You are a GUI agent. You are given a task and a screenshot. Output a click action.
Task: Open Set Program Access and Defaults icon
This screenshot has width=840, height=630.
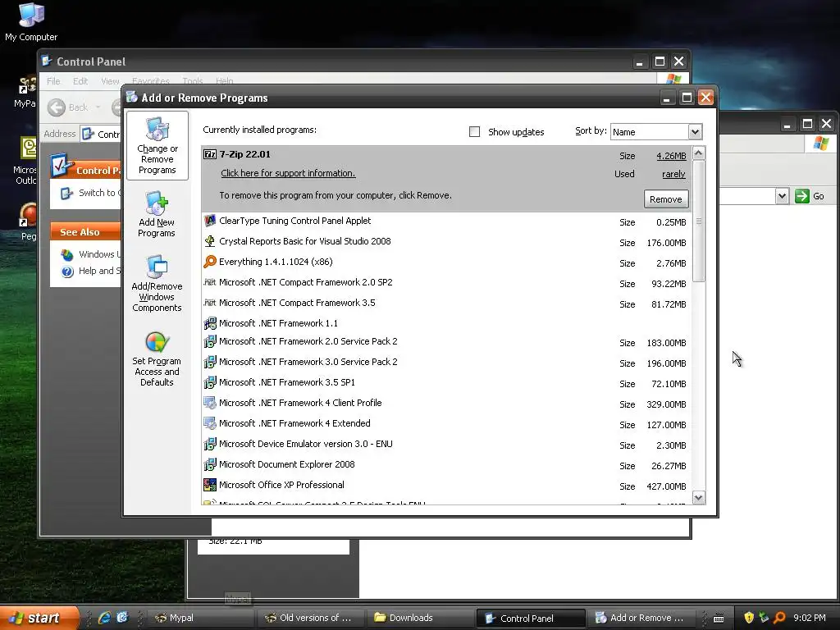[157, 358]
